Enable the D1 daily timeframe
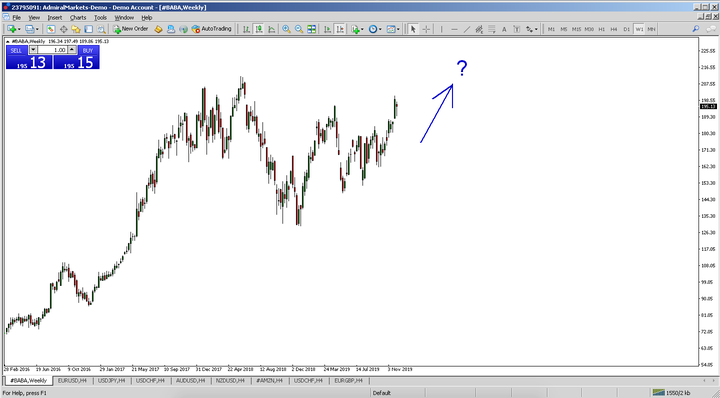This screenshot has width=720, height=398. 626,29
